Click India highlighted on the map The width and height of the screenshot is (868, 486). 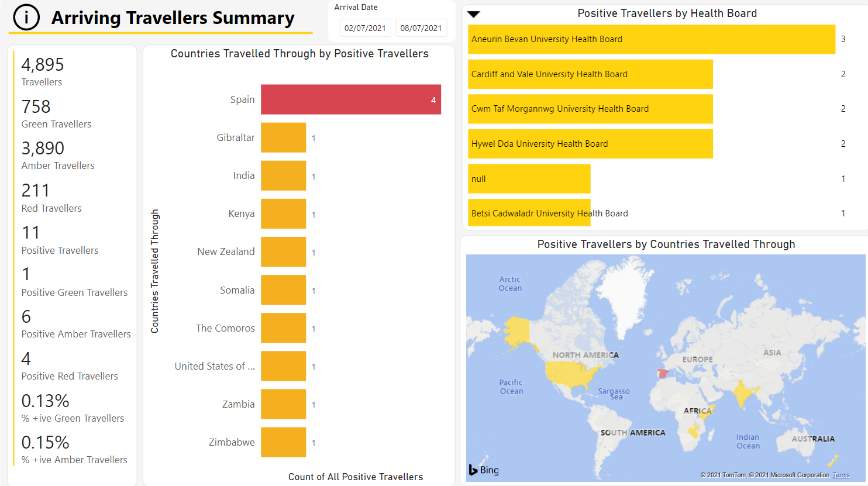743,393
